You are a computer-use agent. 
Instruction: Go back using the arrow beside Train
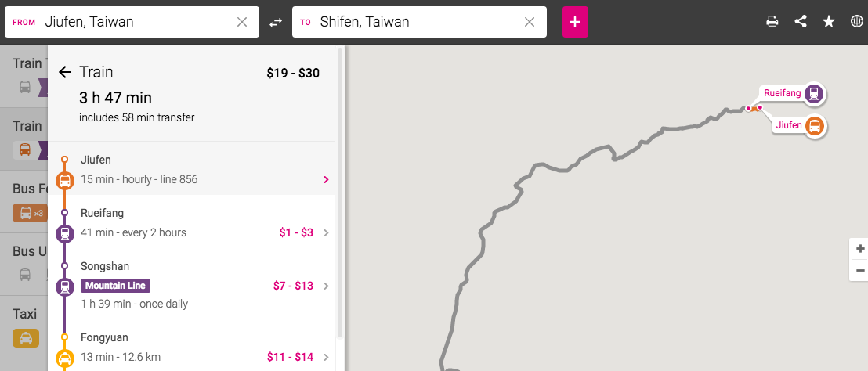(x=65, y=73)
